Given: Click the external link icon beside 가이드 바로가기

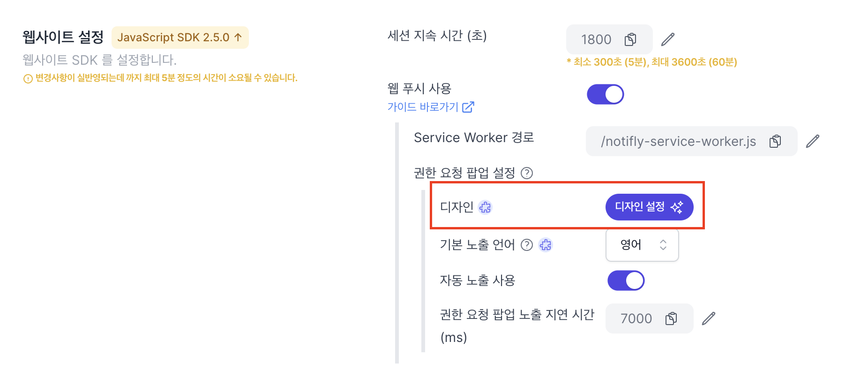Looking at the screenshot, I should (468, 107).
